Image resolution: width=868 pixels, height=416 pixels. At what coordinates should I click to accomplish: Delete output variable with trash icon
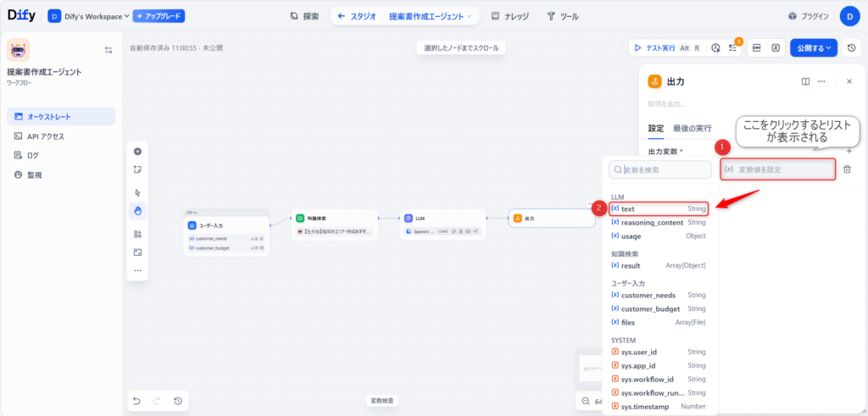[847, 169]
